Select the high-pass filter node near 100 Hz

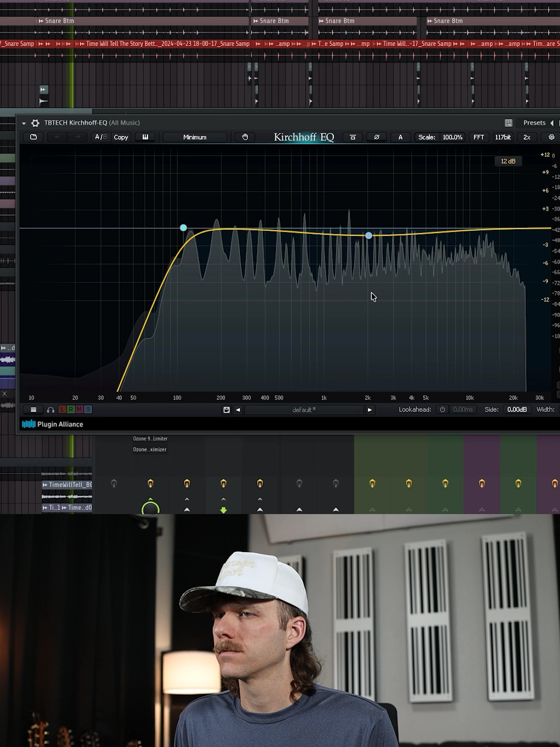(183, 228)
